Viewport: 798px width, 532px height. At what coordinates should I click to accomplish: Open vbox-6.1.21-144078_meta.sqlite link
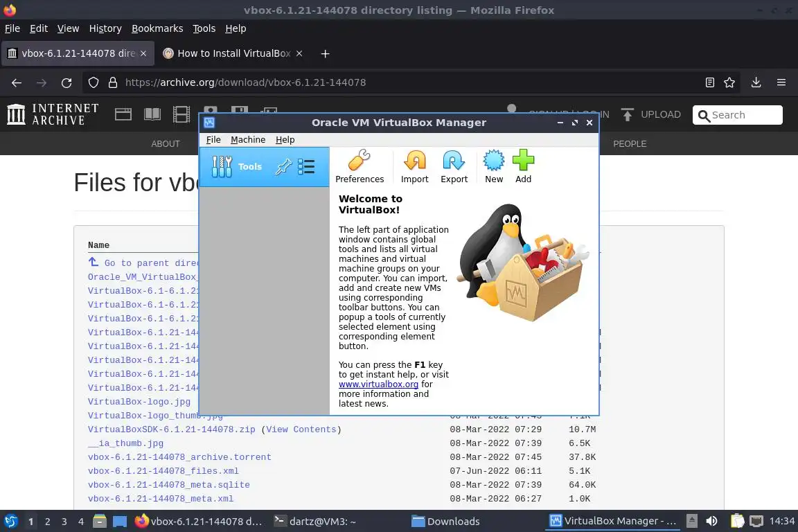(x=168, y=485)
